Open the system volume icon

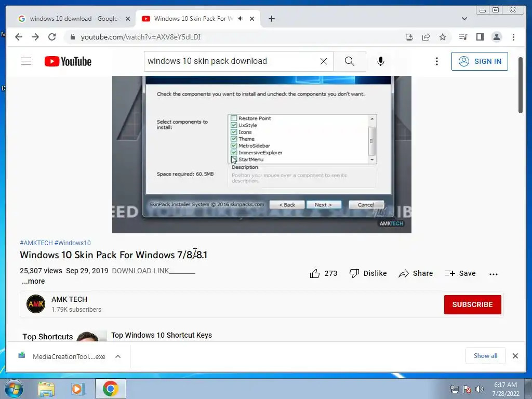pyautogui.click(x=480, y=389)
